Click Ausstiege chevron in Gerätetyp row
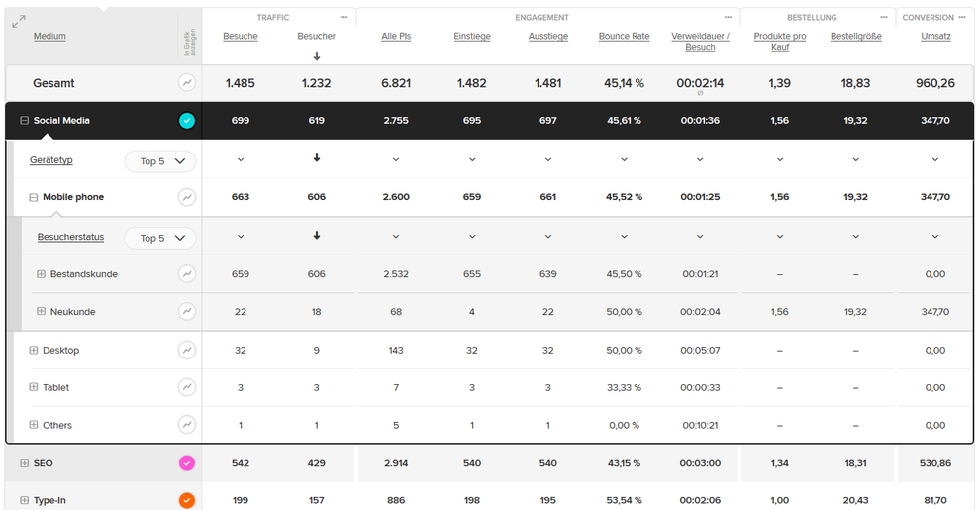 coord(548,160)
